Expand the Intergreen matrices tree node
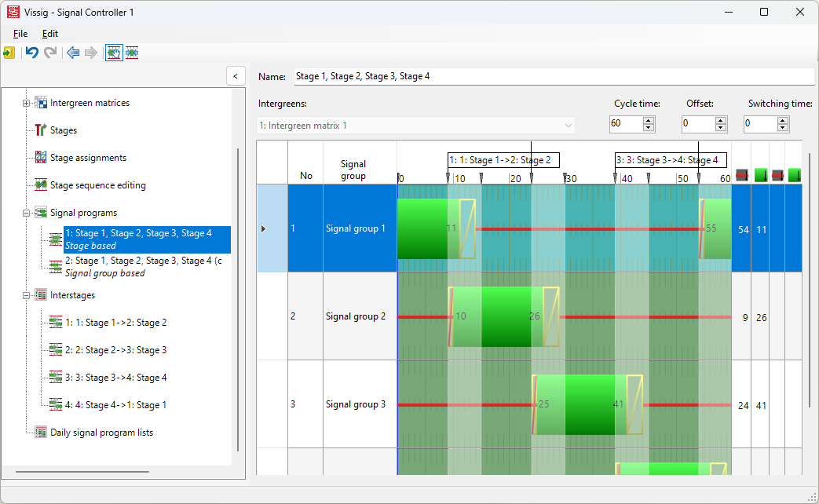819x504 pixels. tap(27, 103)
